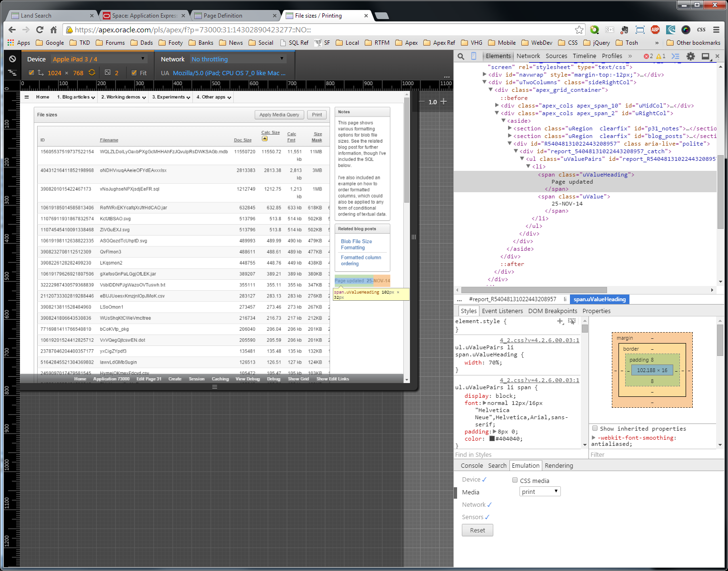
Task: Change DevTools dock side icon
Action: click(706, 56)
